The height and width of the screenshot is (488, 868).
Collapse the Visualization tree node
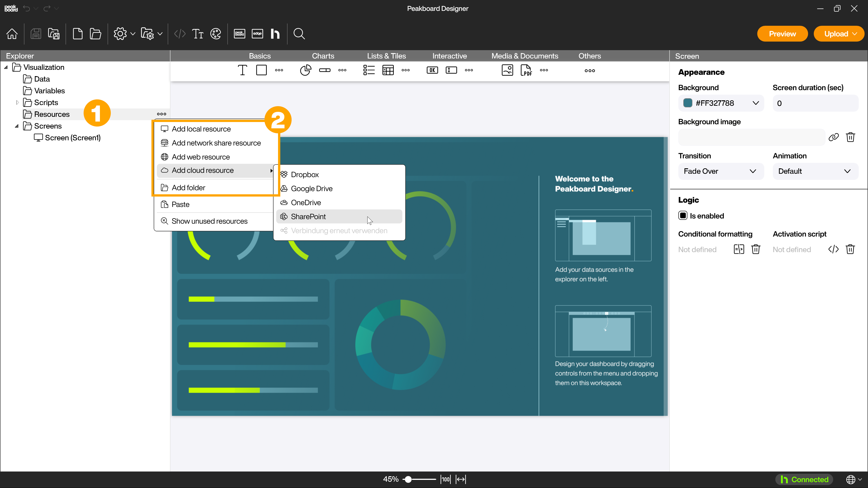click(x=6, y=67)
